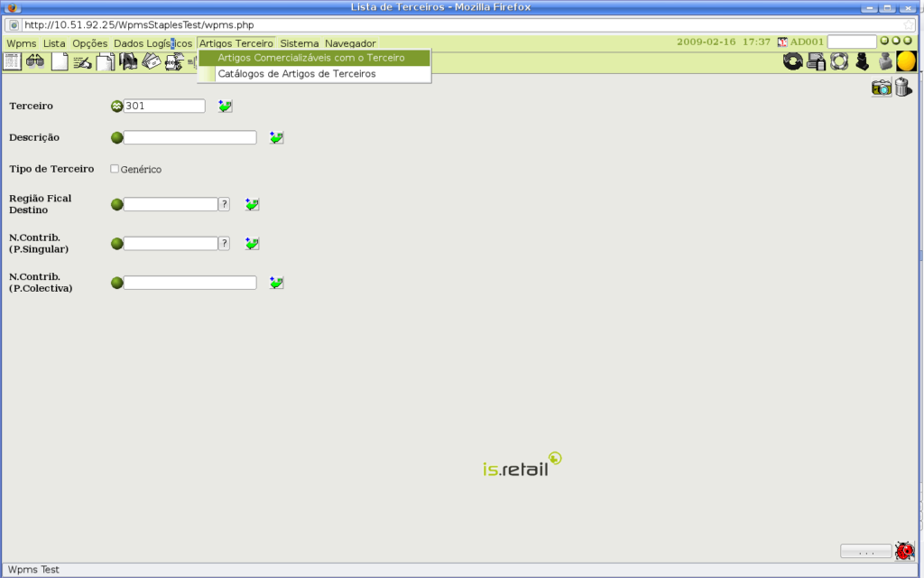This screenshot has height=578, width=924.
Task: Click the 'Wpms Test' status bar text
Action: [33, 570]
